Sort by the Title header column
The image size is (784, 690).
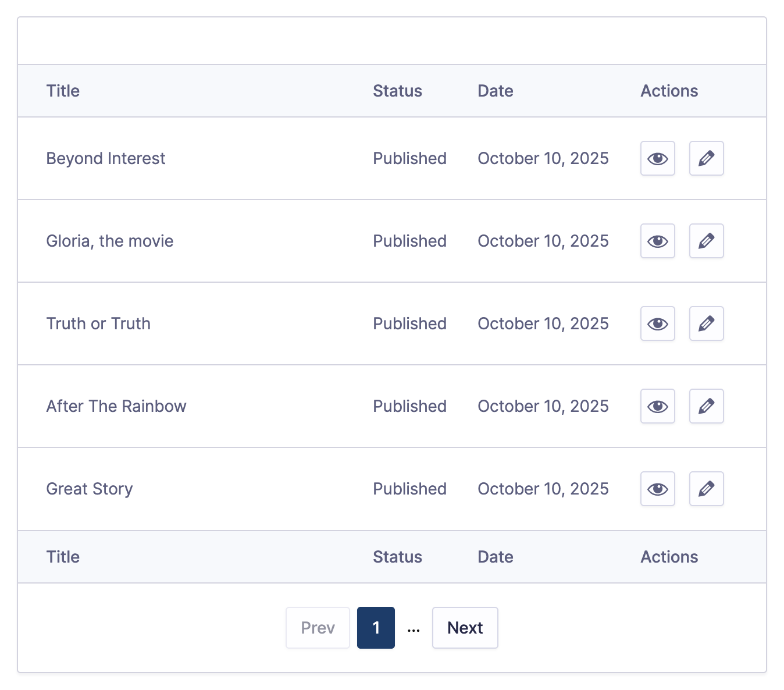tap(63, 91)
